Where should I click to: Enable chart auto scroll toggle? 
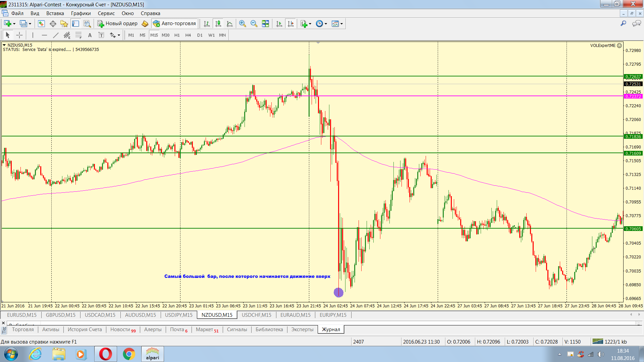pos(279,23)
